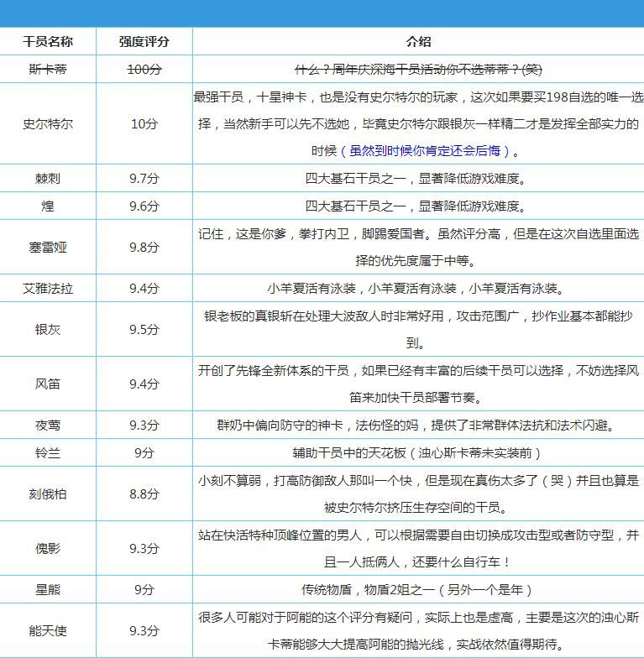Click the 塞雷娅 operator name
This screenshot has height=658, width=644.
(48, 247)
